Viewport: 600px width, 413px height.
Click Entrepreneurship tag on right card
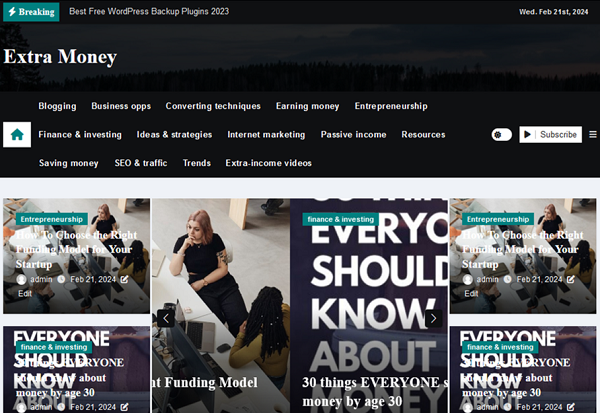click(x=498, y=219)
